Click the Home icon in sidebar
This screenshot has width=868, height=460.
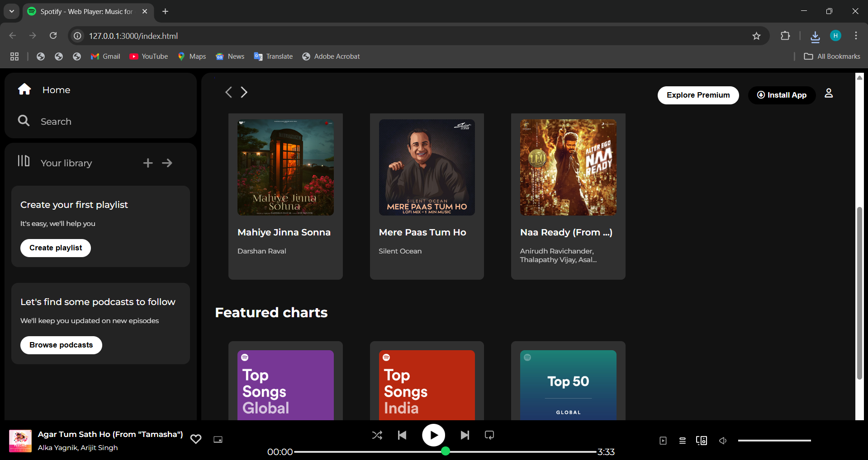click(24, 89)
